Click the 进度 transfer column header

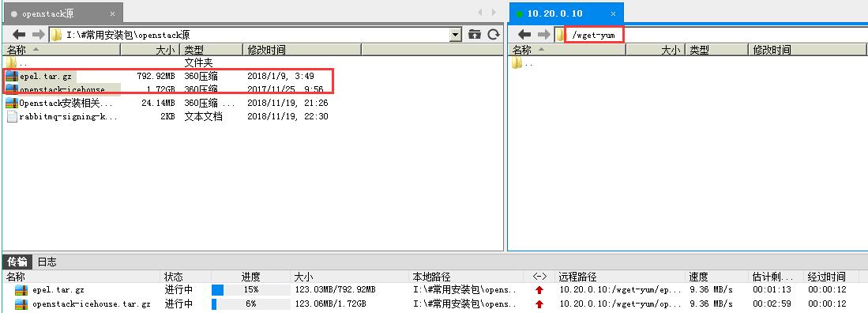251,277
